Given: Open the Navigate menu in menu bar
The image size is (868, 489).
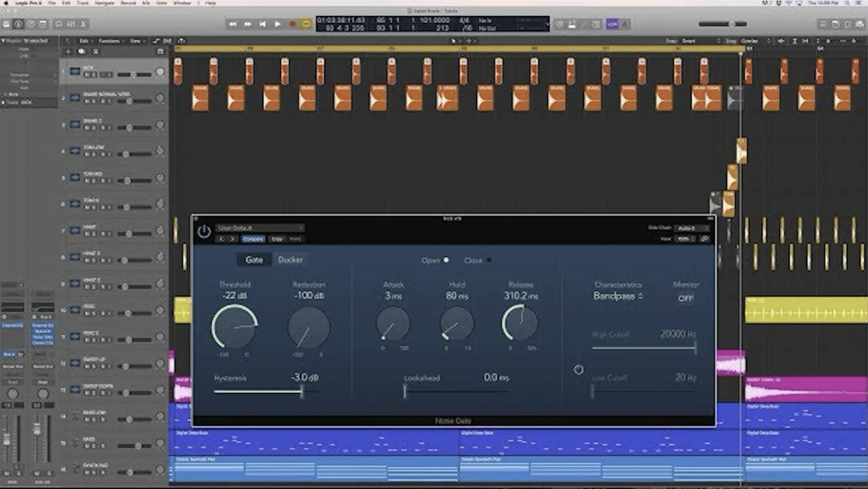Looking at the screenshot, I should (x=104, y=3).
